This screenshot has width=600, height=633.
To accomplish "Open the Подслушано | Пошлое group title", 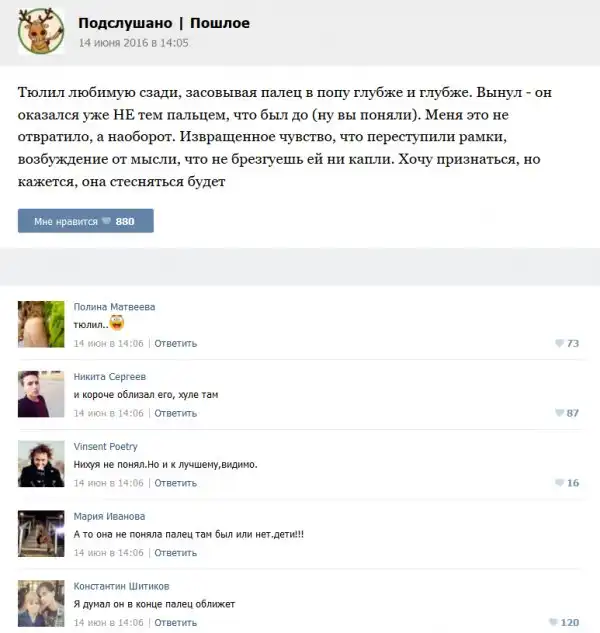I will tap(164, 23).
